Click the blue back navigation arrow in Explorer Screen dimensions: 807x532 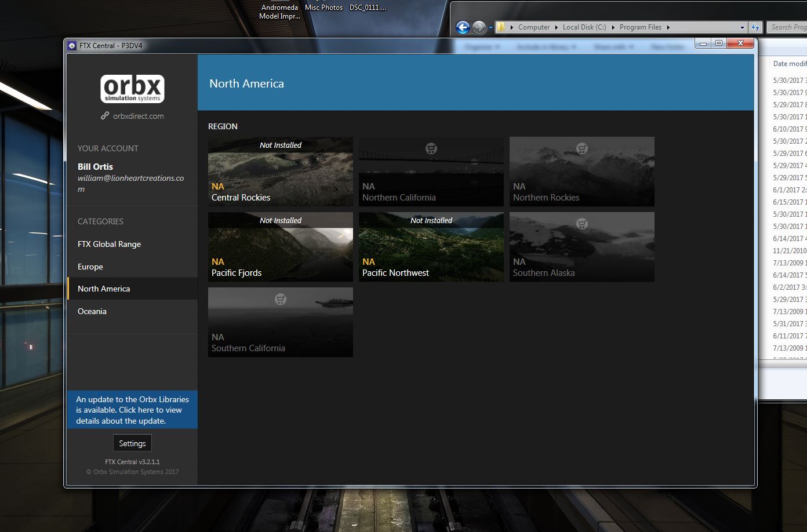462,27
